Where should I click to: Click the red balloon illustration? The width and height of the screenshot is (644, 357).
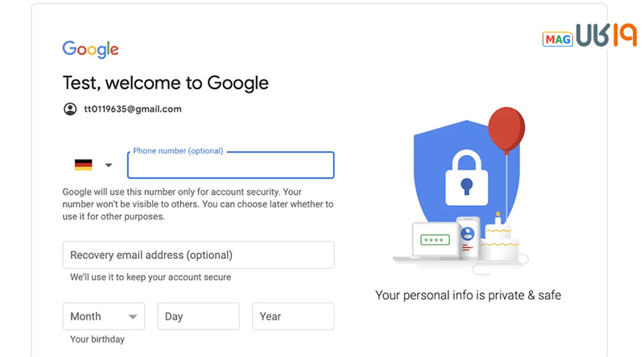506,130
